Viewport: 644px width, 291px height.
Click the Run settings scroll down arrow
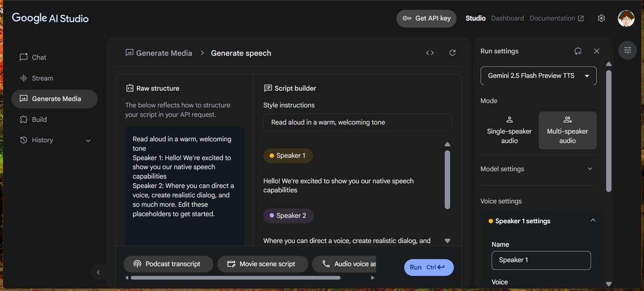click(609, 284)
